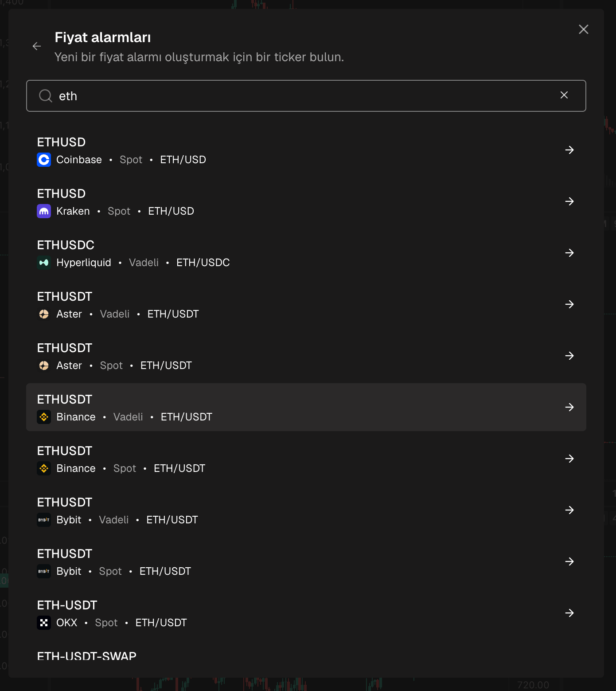Viewport: 616px width, 691px height.
Task: Select the ETH-USDT ticker title
Action: pyautogui.click(x=67, y=605)
